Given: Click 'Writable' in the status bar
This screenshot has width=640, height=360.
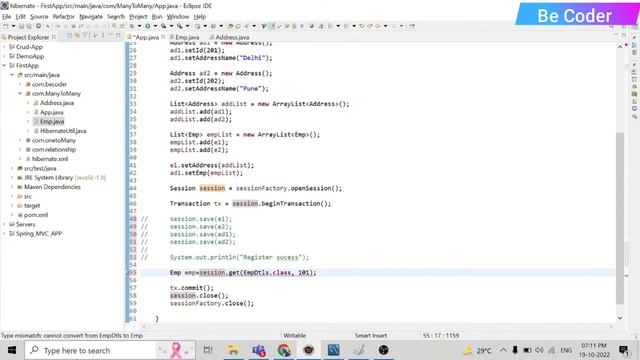Looking at the screenshot, I should pyautogui.click(x=294, y=336).
